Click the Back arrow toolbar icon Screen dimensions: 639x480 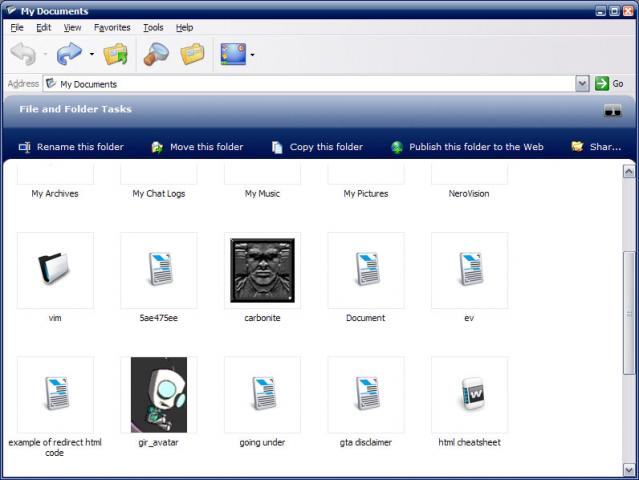click(x=24, y=53)
